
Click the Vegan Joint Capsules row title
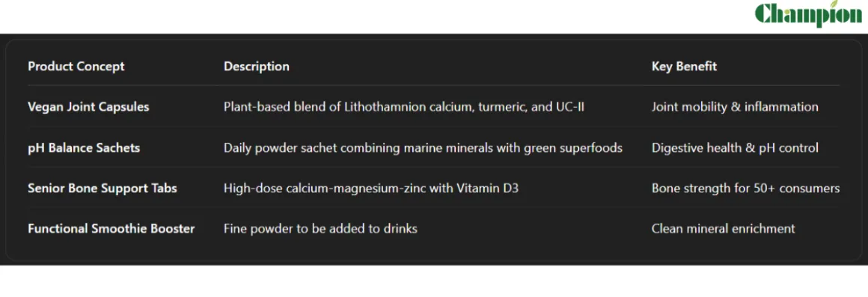pyautogui.click(x=88, y=107)
